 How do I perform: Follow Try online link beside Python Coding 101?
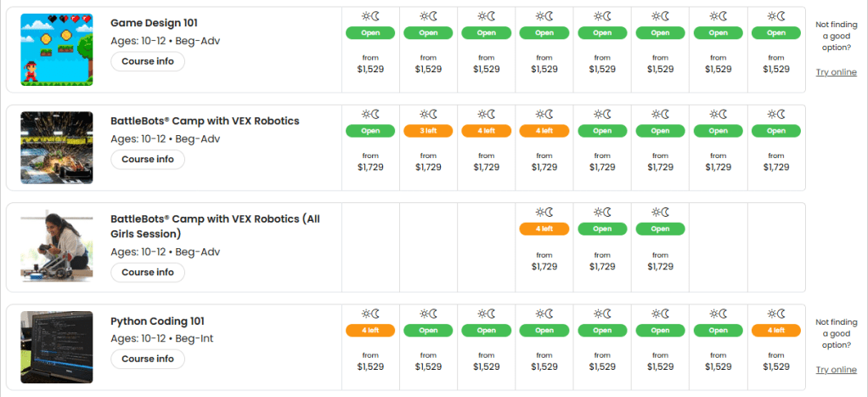click(x=836, y=370)
